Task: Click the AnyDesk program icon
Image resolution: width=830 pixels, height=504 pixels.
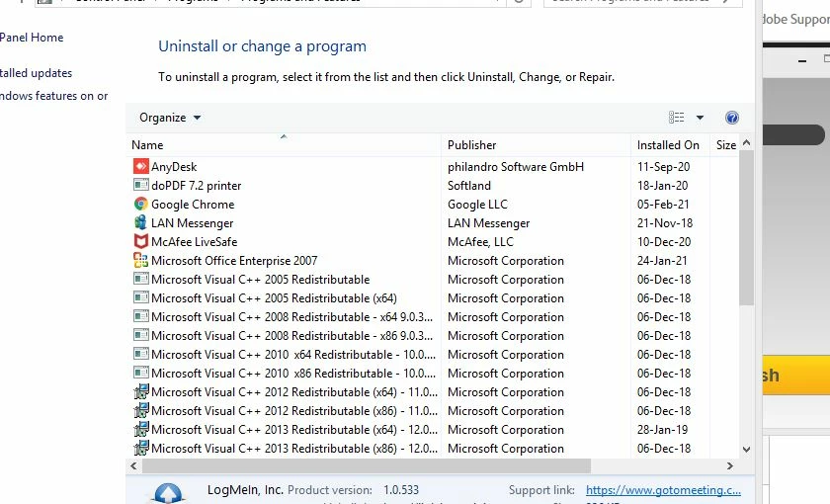Action: (140, 166)
